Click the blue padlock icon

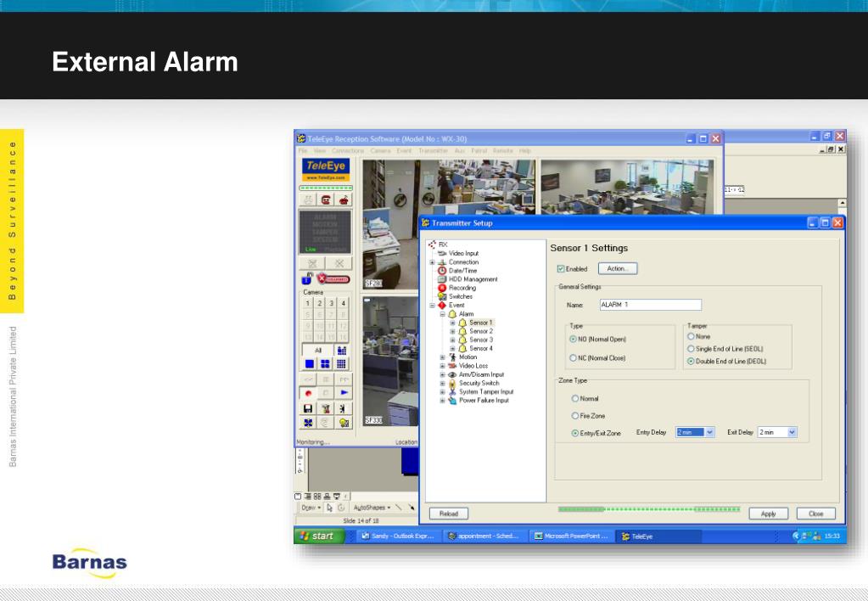coord(307,278)
